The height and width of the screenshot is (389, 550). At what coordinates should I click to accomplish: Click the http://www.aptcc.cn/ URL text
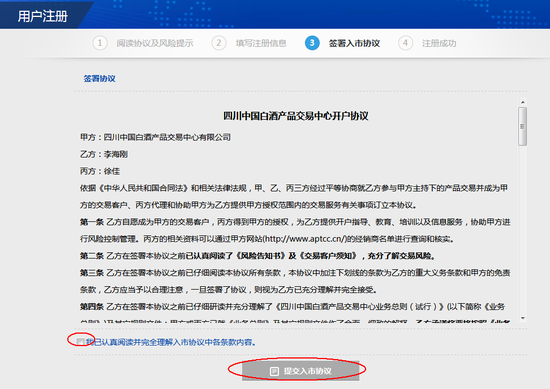(305, 239)
